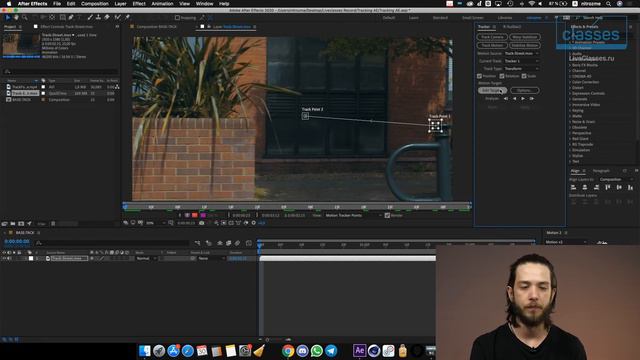Toggle audio speaker for the timeline layer
The height and width of the screenshot is (360, 640).
pos(9,259)
